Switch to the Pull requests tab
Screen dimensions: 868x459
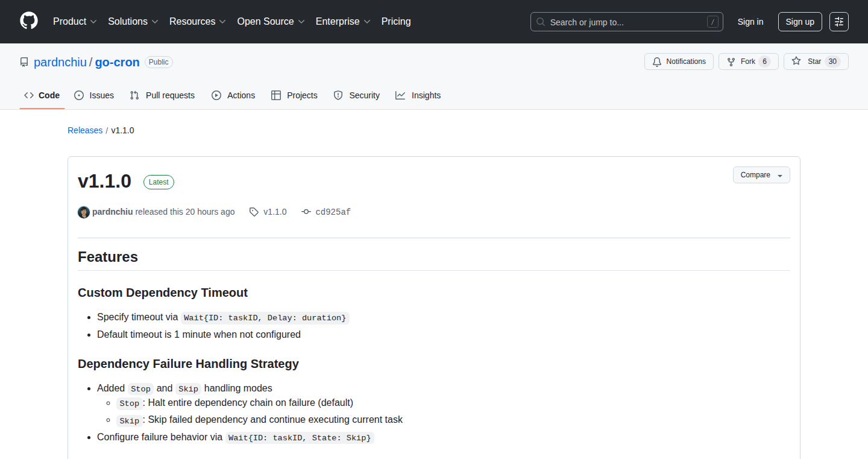click(162, 95)
